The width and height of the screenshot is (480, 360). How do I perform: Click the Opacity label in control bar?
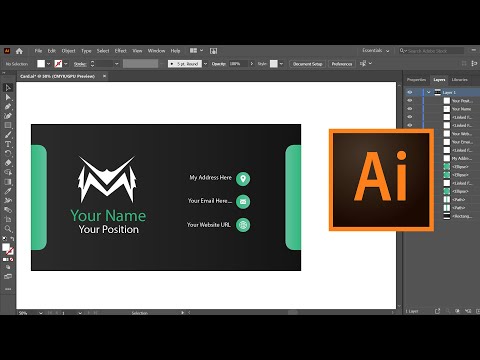[x=219, y=64]
